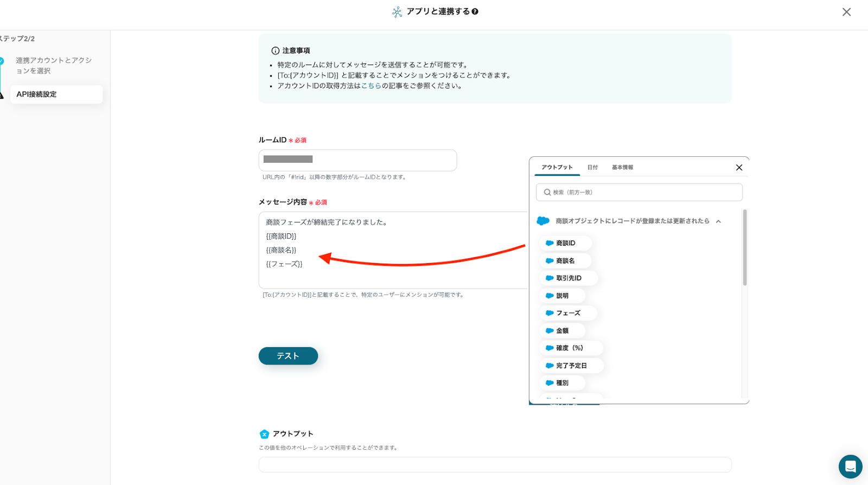Open the こちら link for account ID
868x485 pixels.
371,86
